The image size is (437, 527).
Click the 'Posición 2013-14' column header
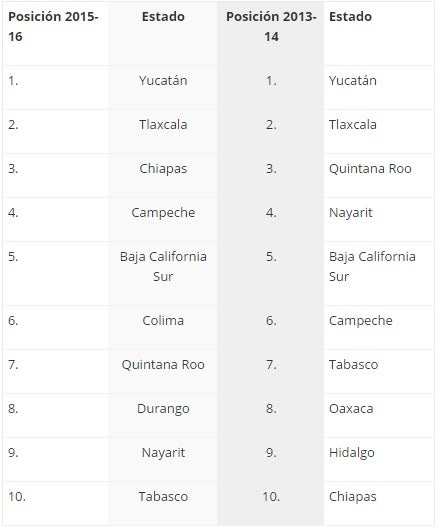(x=271, y=27)
